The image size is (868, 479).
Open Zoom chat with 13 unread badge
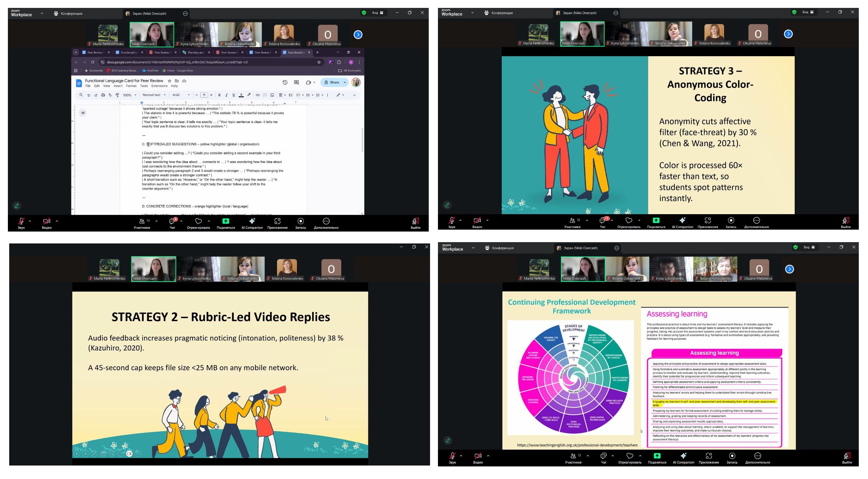pyautogui.click(x=602, y=221)
